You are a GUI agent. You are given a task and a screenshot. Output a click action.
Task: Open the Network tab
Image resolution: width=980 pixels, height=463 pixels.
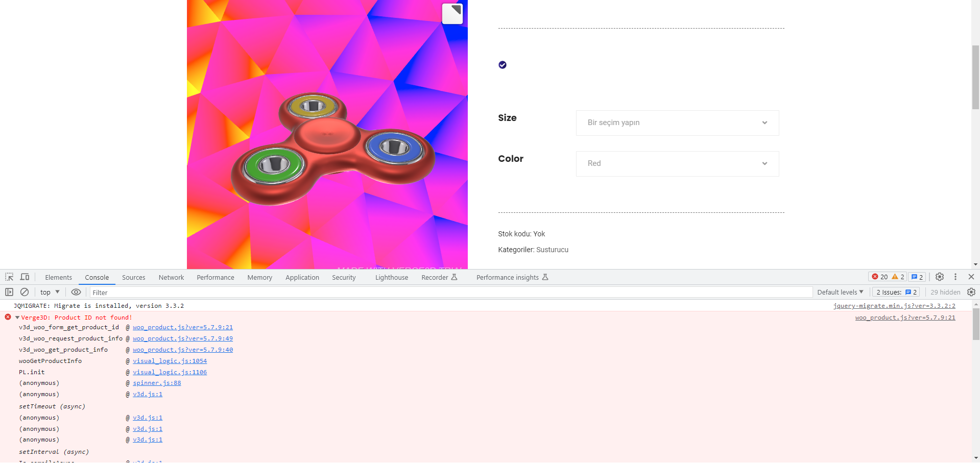point(171,277)
